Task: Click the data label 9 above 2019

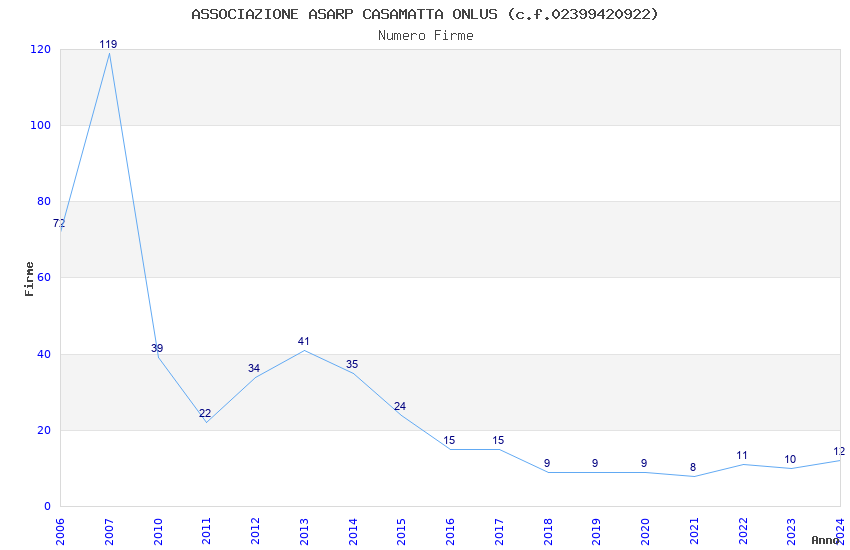Action: point(595,463)
